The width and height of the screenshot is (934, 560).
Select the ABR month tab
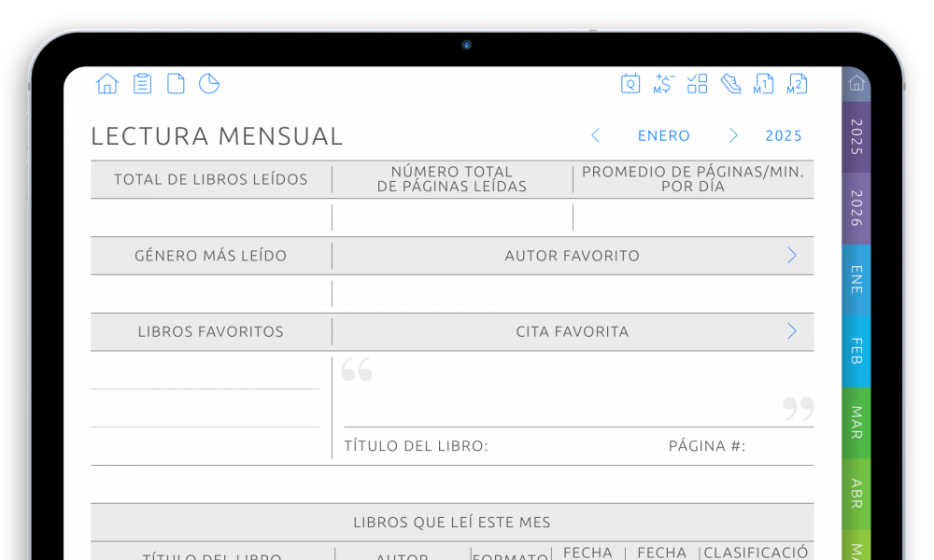click(856, 494)
